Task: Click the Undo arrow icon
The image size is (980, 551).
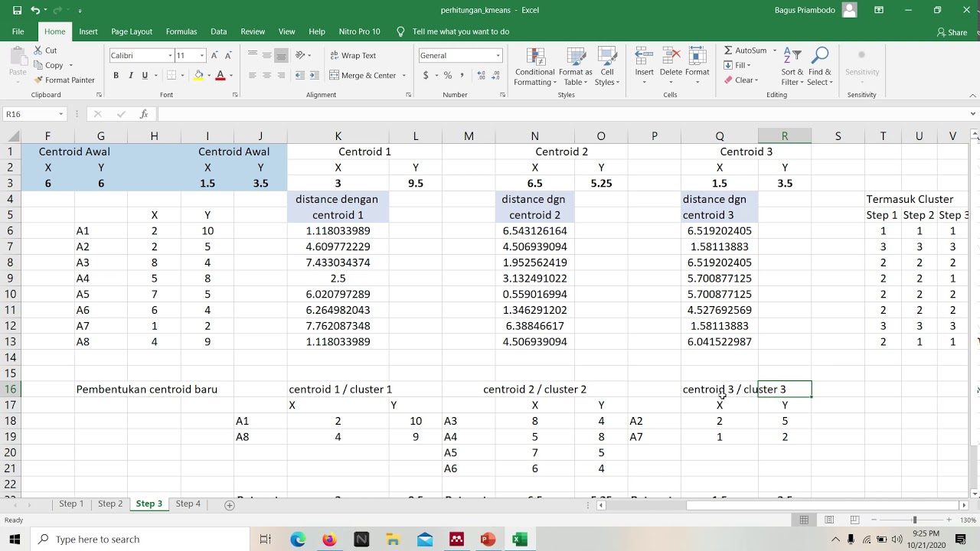Action: click(x=35, y=10)
